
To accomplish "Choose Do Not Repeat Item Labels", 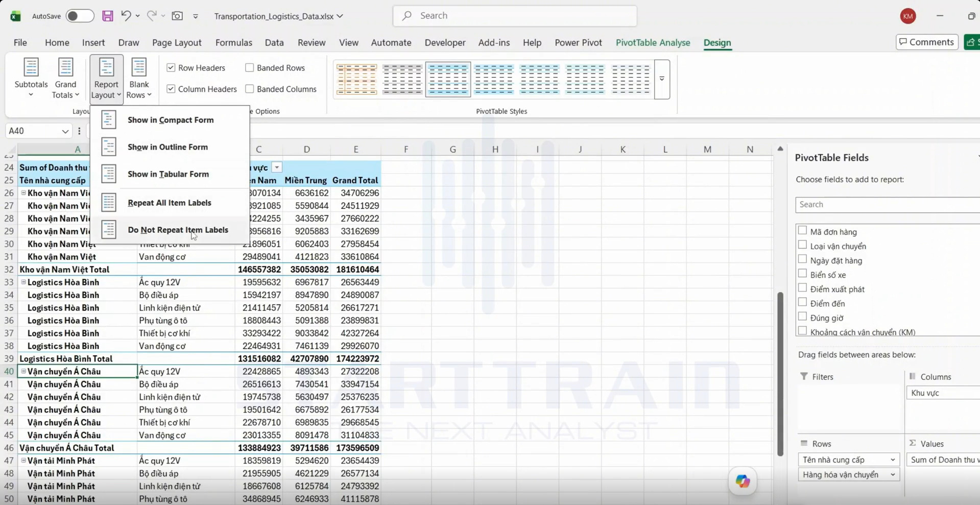I will coord(170,230).
